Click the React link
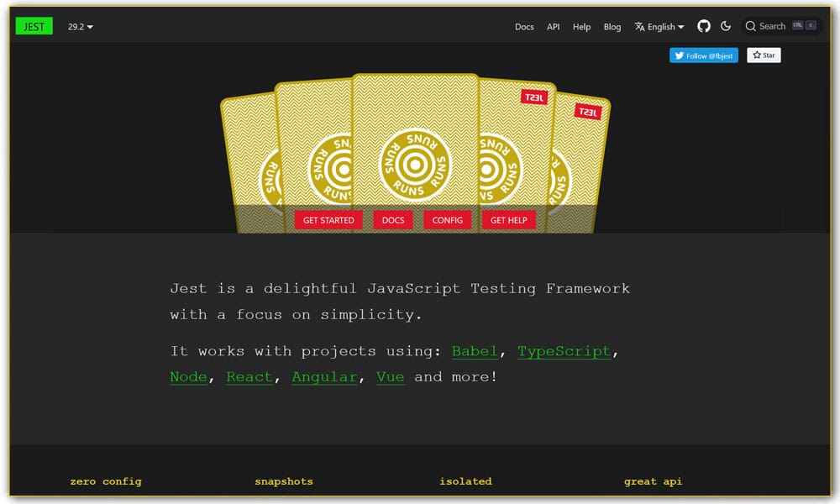Screen dimensions: 840x504 coord(249,376)
